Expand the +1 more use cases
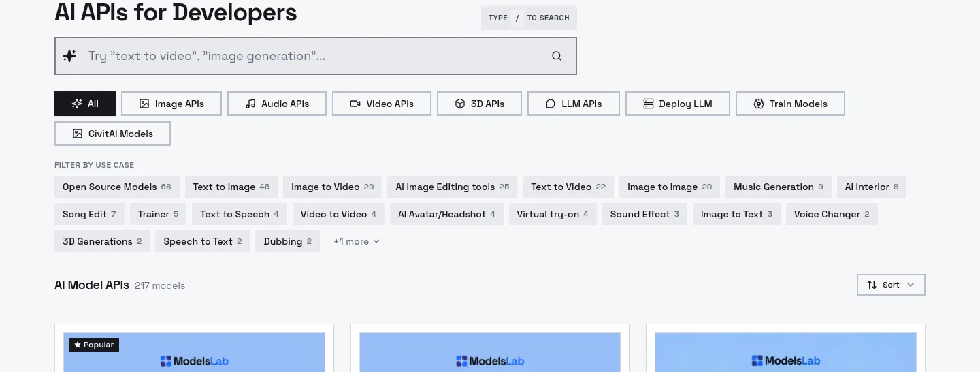This screenshot has height=372, width=980. coord(357,241)
